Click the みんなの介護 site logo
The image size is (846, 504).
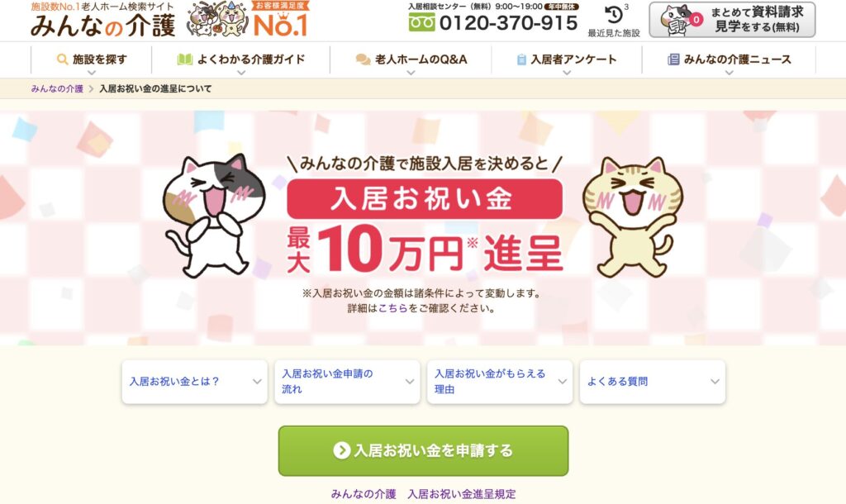pos(103,26)
